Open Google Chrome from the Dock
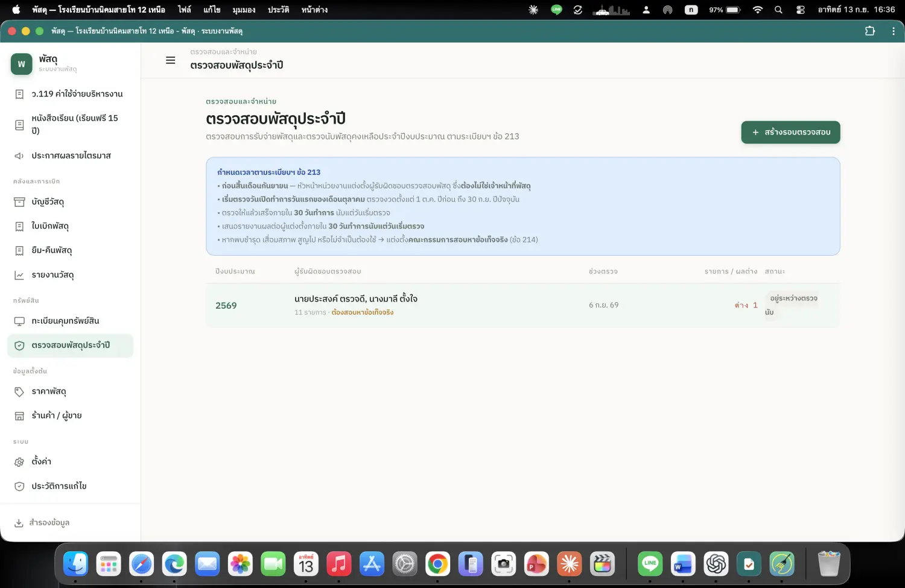The width and height of the screenshot is (905, 588). 437,564
